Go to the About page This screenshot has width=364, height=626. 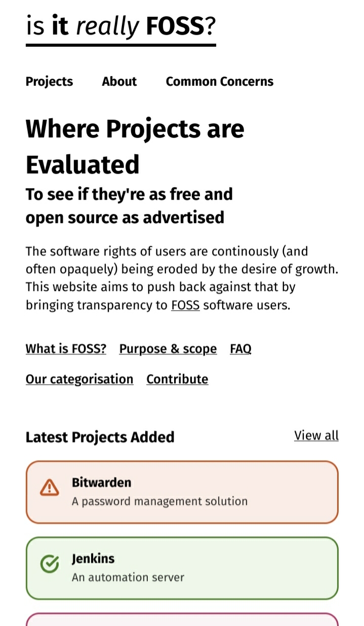click(x=119, y=82)
